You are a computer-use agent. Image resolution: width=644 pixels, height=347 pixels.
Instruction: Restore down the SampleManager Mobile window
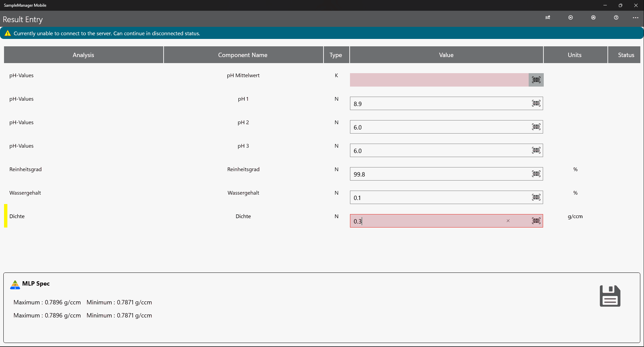coord(621,5)
